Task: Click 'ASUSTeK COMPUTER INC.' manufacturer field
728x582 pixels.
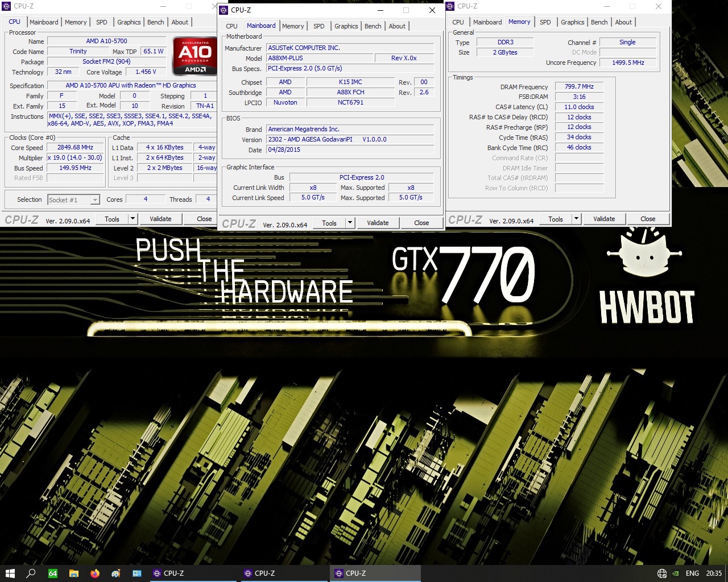Action: pos(350,48)
